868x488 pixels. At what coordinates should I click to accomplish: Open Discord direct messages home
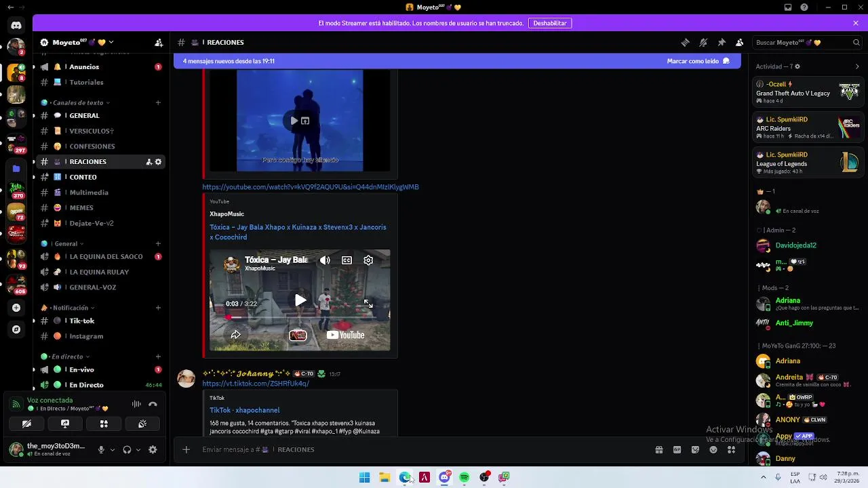(x=16, y=26)
